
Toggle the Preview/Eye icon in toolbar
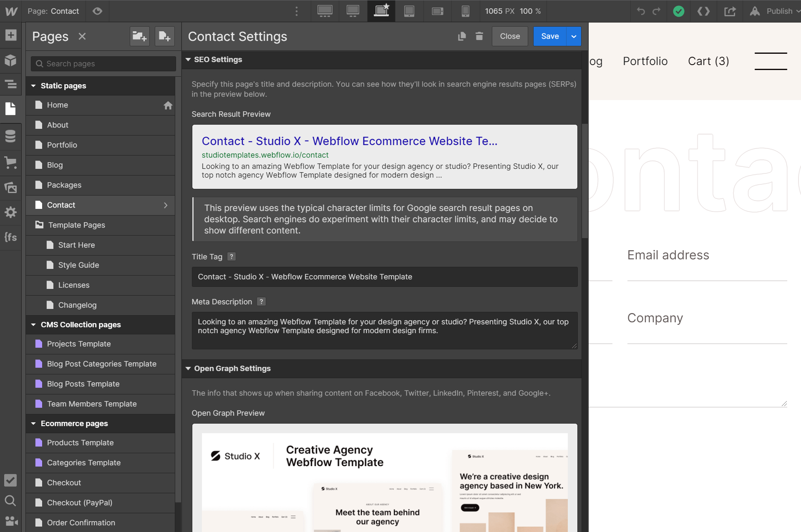click(98, 10)
